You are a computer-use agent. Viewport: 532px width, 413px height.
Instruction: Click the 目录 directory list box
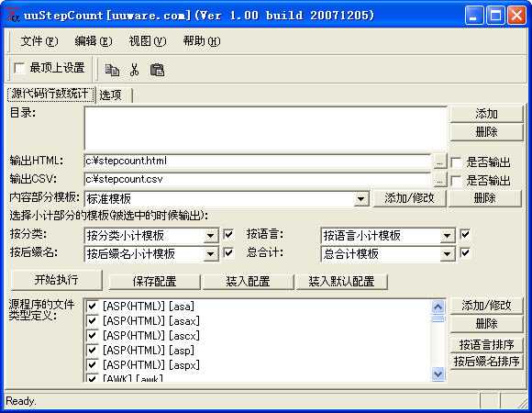pos(265,128)
